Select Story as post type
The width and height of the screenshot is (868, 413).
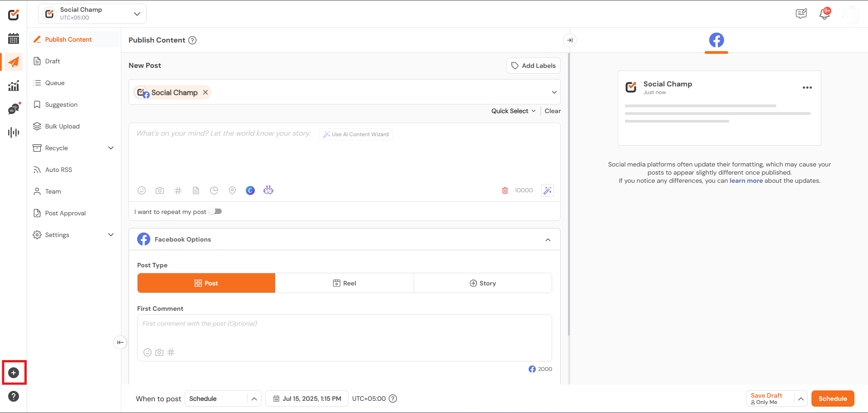pyautogui.click(x=483, y=283)
